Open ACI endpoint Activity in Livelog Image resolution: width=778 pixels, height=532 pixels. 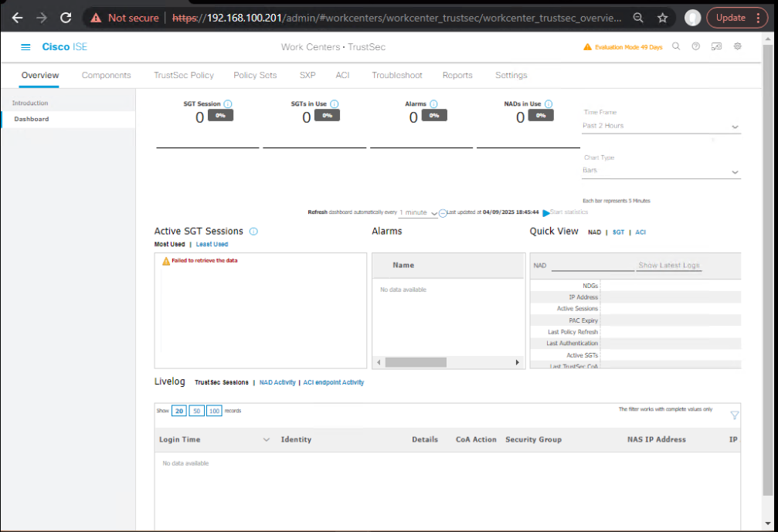click(x=334, y=383)
